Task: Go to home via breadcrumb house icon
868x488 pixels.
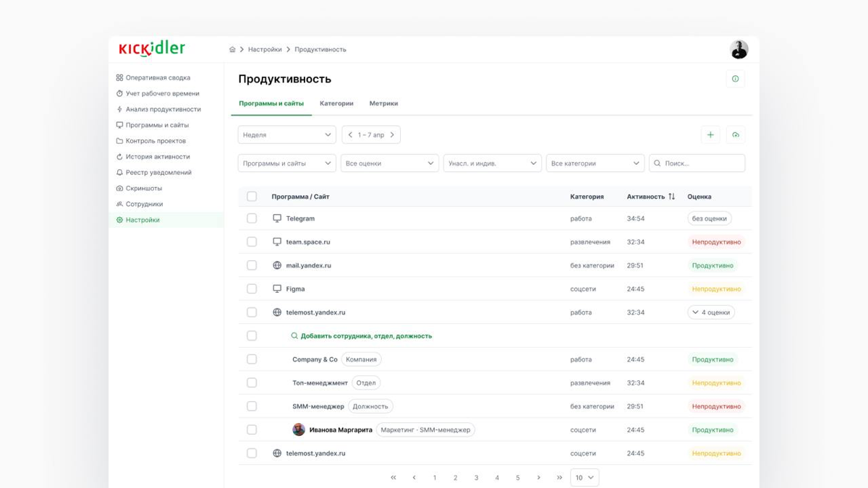Action: (x=232, y=50)
